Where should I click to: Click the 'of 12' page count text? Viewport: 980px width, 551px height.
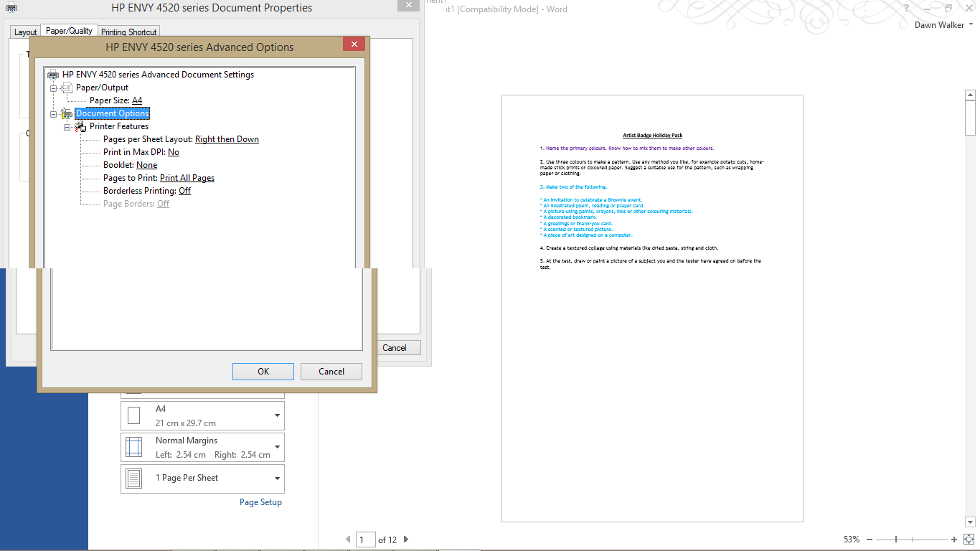coord(387,540)
